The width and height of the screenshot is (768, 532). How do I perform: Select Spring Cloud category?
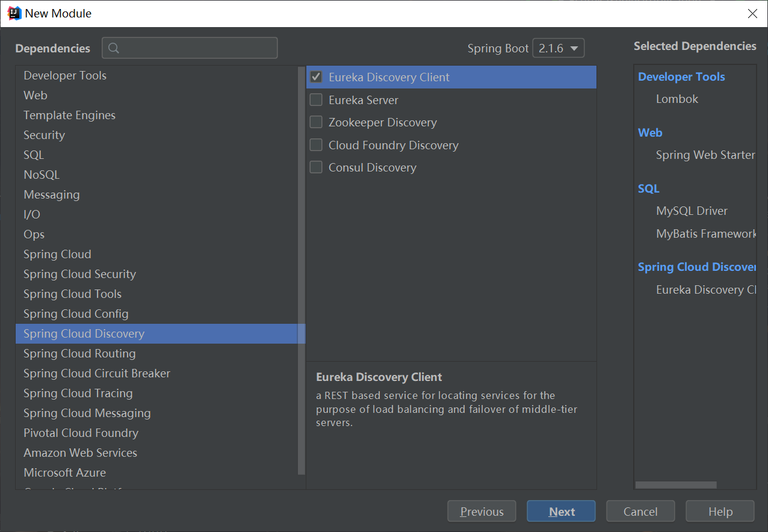tap(156, 254)
